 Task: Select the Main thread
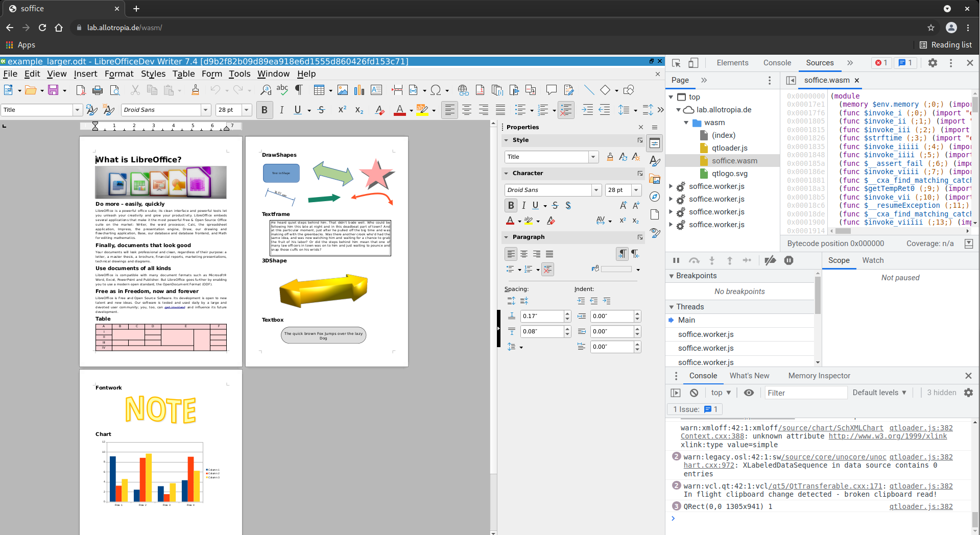686,320
